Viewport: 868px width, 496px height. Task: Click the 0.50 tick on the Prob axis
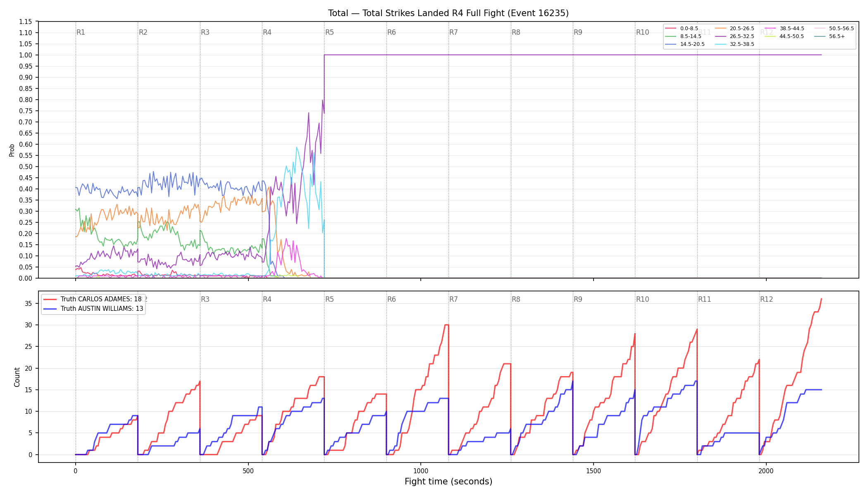click(x=26, y=167)
